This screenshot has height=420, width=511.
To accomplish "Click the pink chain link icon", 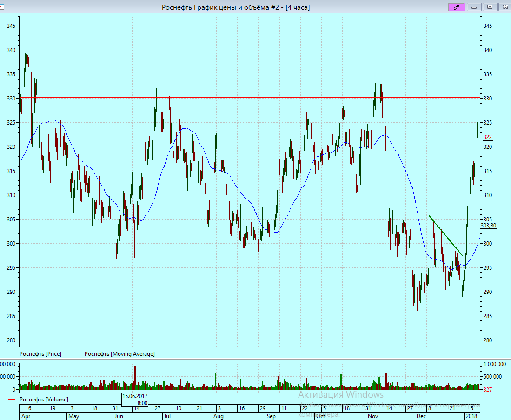I will point(456,7).
